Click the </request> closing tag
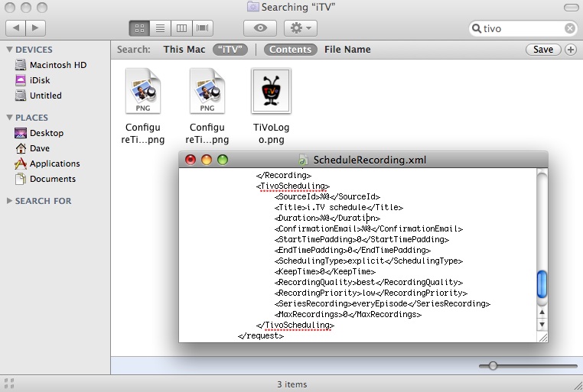 [261, 335]
